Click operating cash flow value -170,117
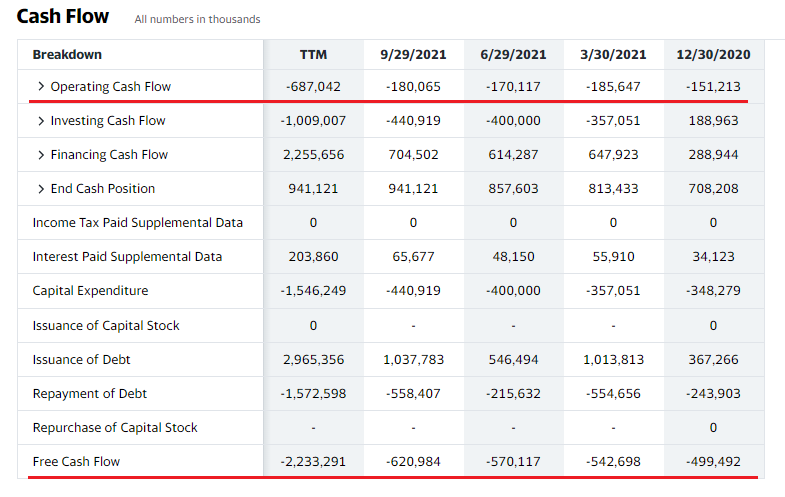785x497 pixels. pos(513,87)
